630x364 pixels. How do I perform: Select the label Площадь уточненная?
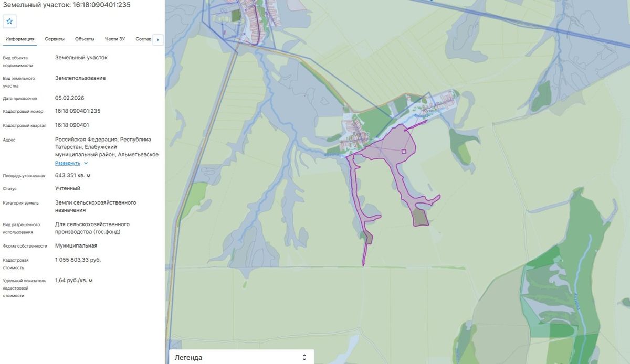[x=24, y=176]
